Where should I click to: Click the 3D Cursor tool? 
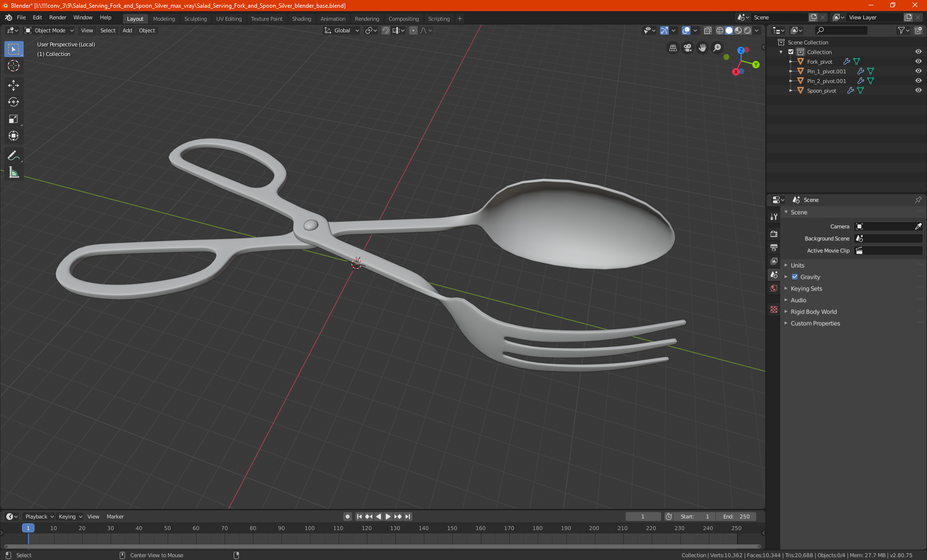pos(14,66)
